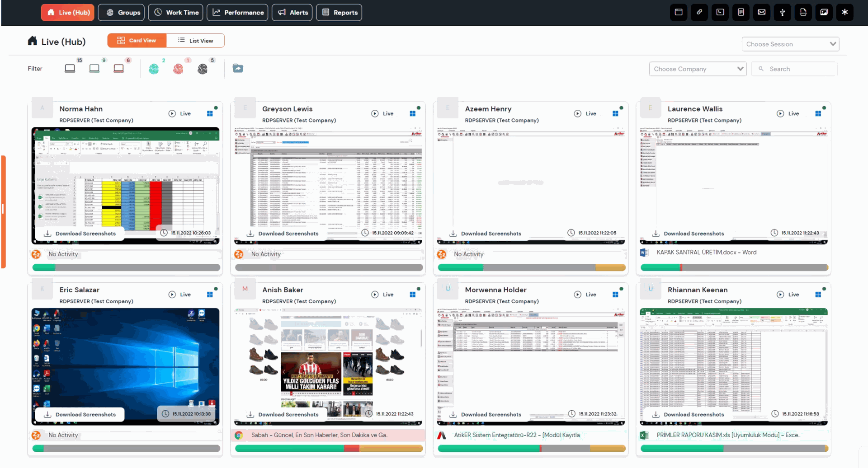This screenshot has width=868, height=468.
Task: Toggle the green laptop filter
Action: pyautogui.click(x=94, y=68)
